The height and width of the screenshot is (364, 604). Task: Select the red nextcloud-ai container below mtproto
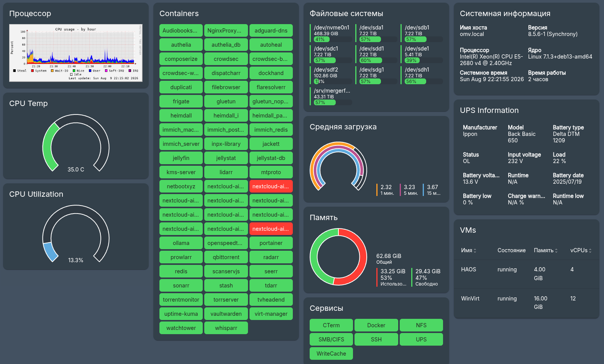point(271,186)
